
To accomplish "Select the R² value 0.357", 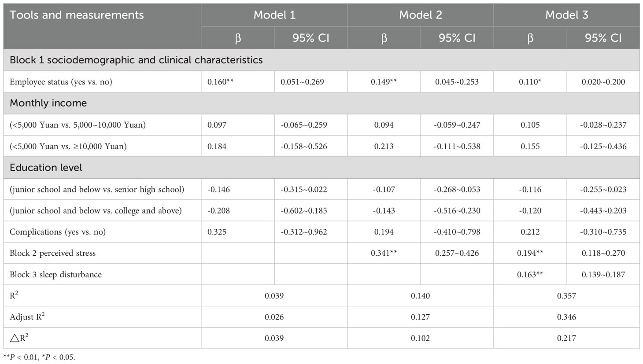I will click(x=566, y=296).
